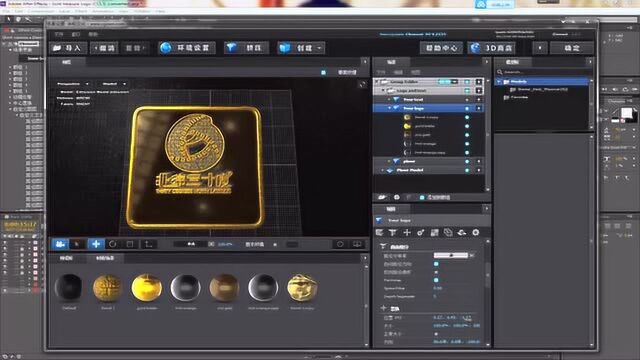This screenshot has width=640, height=360.
Task: Toggle visibility of Plane Model
Action: tap(467, 170)
